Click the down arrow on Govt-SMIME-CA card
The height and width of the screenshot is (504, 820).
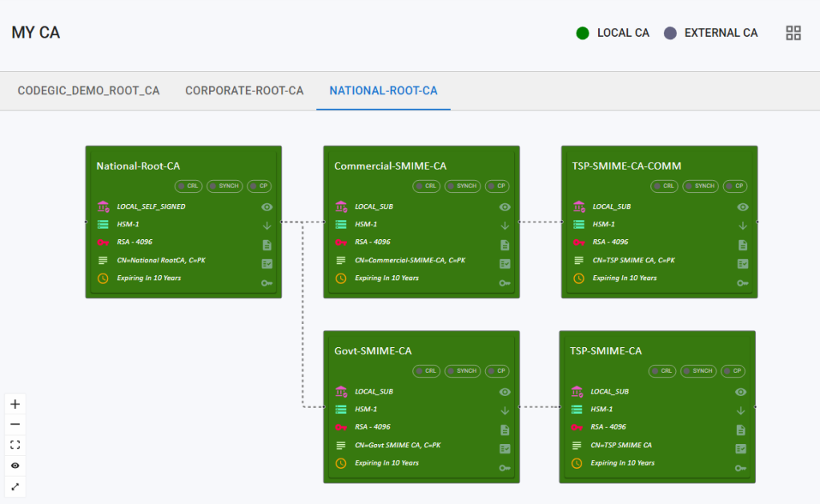504,410
